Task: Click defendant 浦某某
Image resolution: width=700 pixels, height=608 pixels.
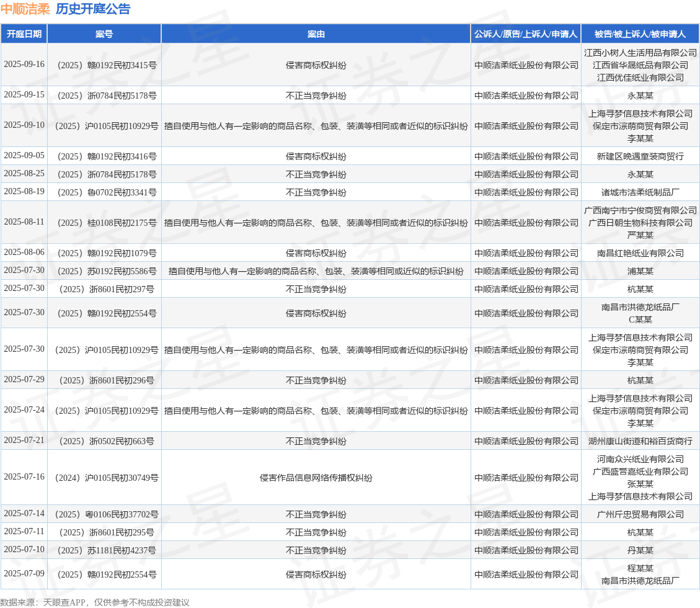Action: [640, 270]
